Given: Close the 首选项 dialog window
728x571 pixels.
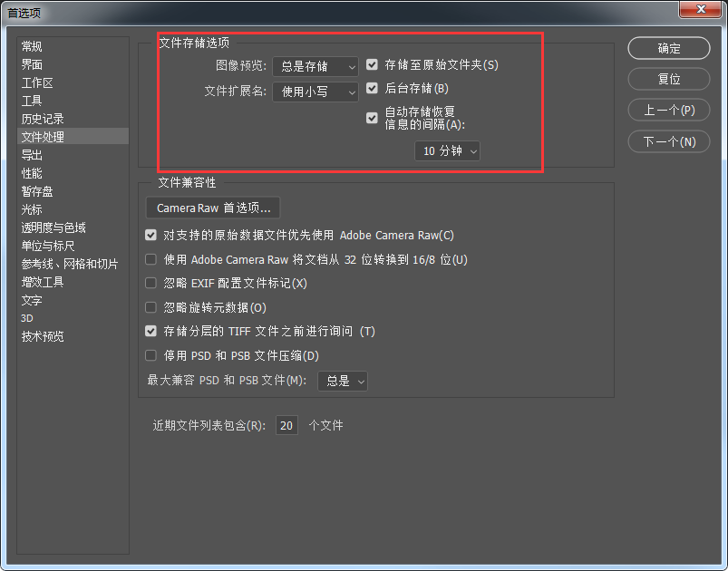Looking at the screenshot, I should pos(702,10).
